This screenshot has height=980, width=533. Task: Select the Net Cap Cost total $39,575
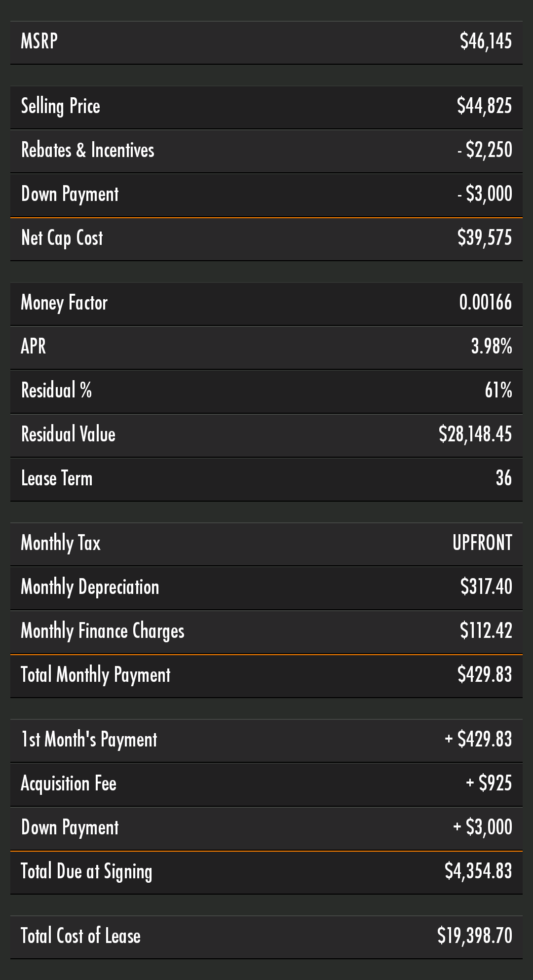[484, 238]
